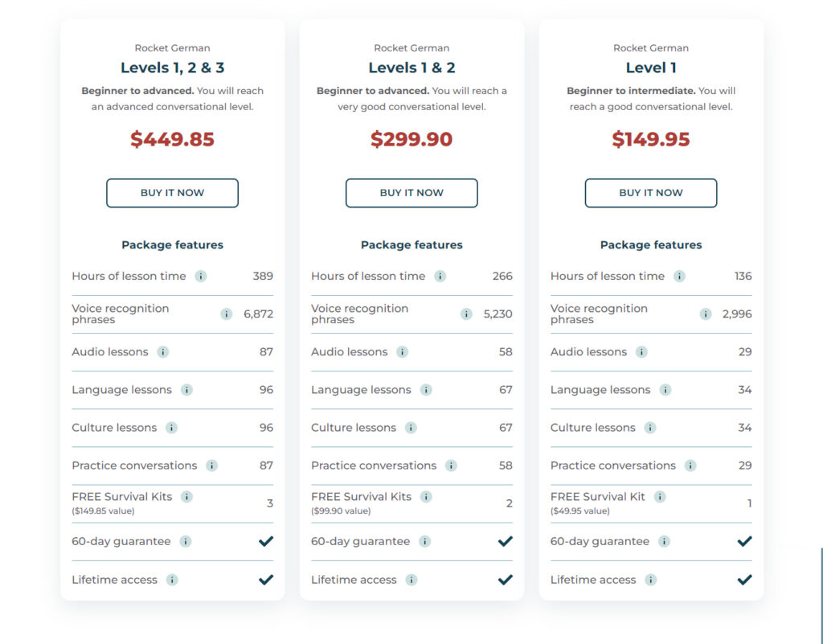Click the Lifetime access info icon in the left column
This screenshot has width=823, height=644.
(x=173, y=580)
